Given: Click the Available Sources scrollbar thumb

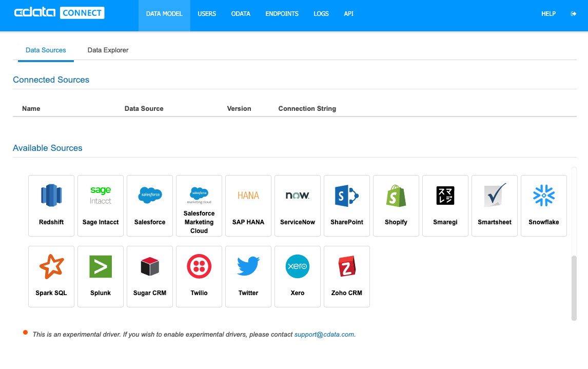Looking at the screenshot, I should point(574,288).
